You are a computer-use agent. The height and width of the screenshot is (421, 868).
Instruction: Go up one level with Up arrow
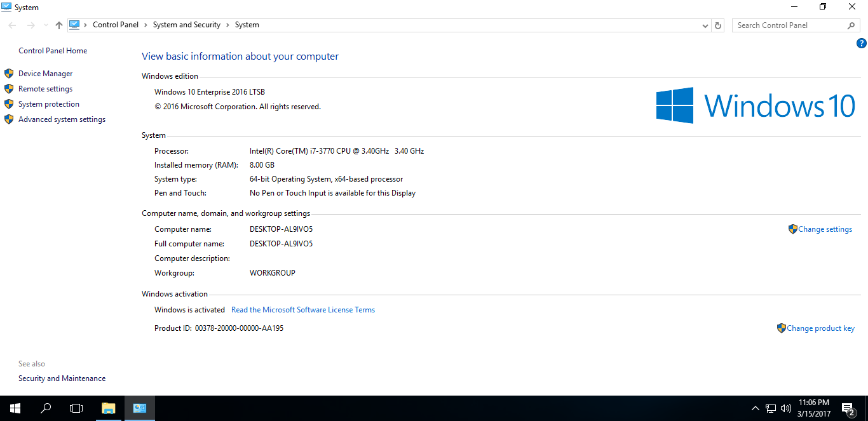point(59,25)
